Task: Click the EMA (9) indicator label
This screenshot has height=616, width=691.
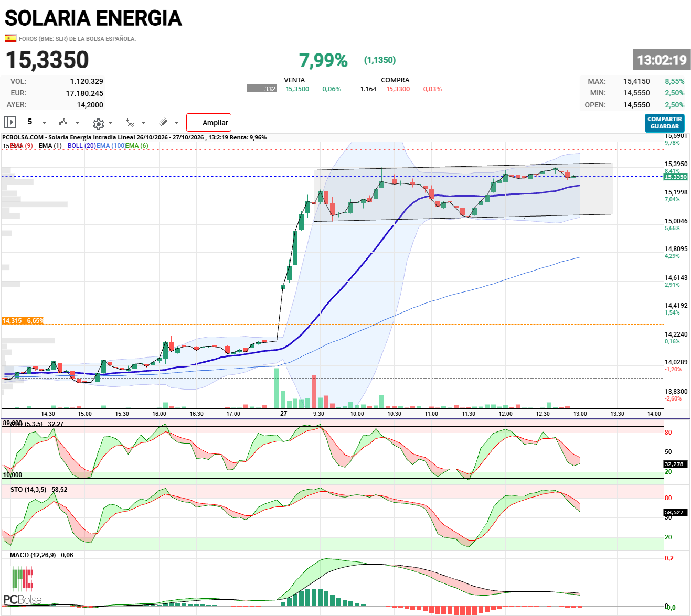Action: [22, 146]
